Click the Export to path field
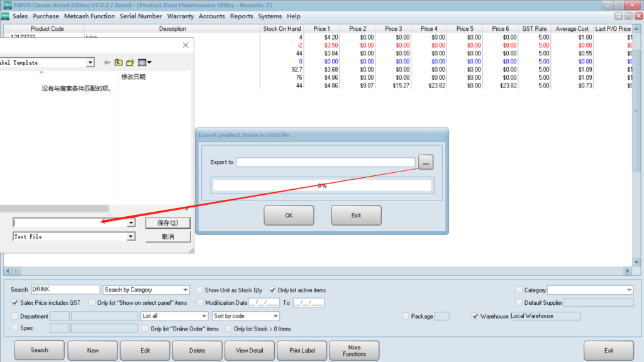The image size is (644, 362). point(325,162)
